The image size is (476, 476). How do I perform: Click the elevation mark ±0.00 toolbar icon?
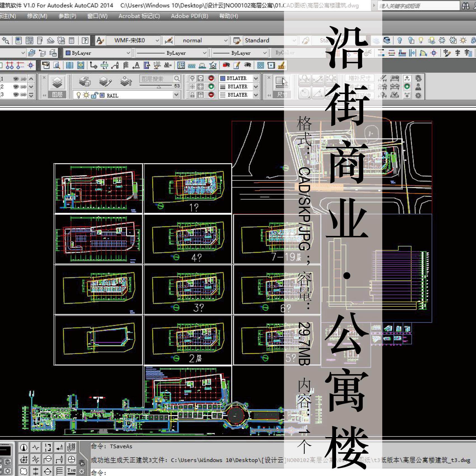click(x=157, y=65)
